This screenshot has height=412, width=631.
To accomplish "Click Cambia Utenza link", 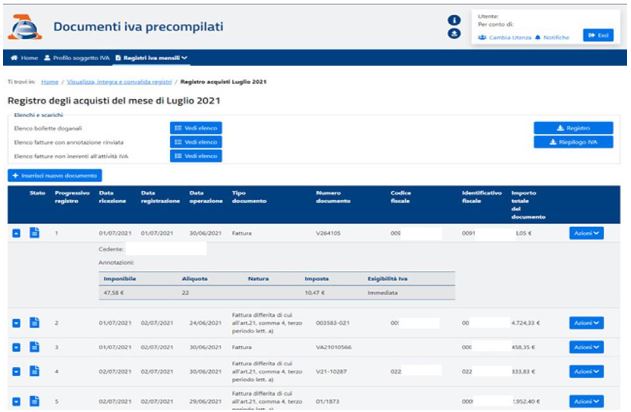I will pos(505,37).
